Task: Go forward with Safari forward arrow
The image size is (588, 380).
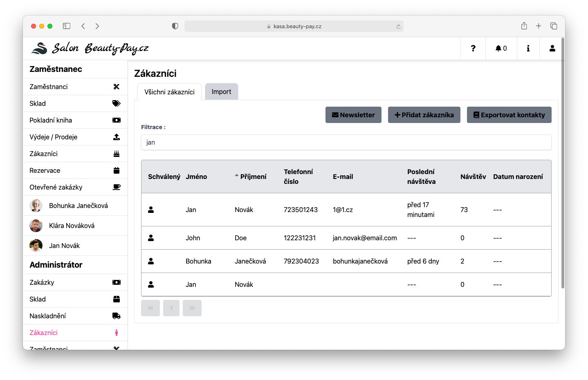Action: [x=97, y=26]
